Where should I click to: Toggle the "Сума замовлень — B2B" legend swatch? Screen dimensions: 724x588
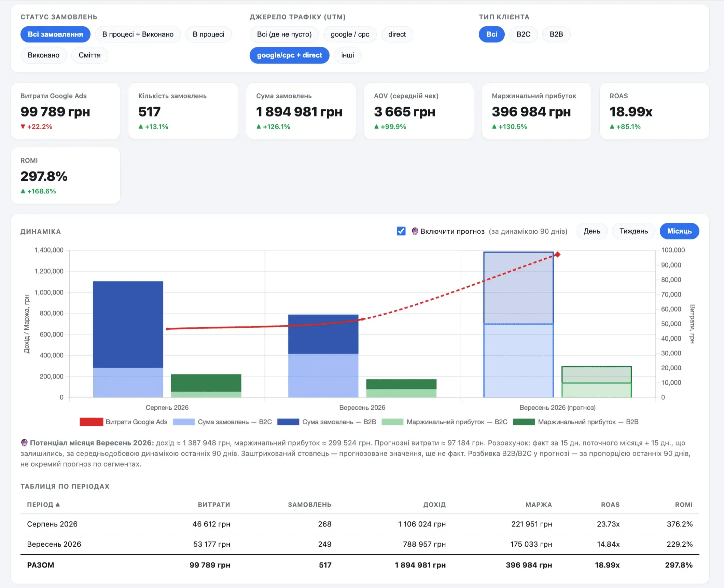coord(288,422)
